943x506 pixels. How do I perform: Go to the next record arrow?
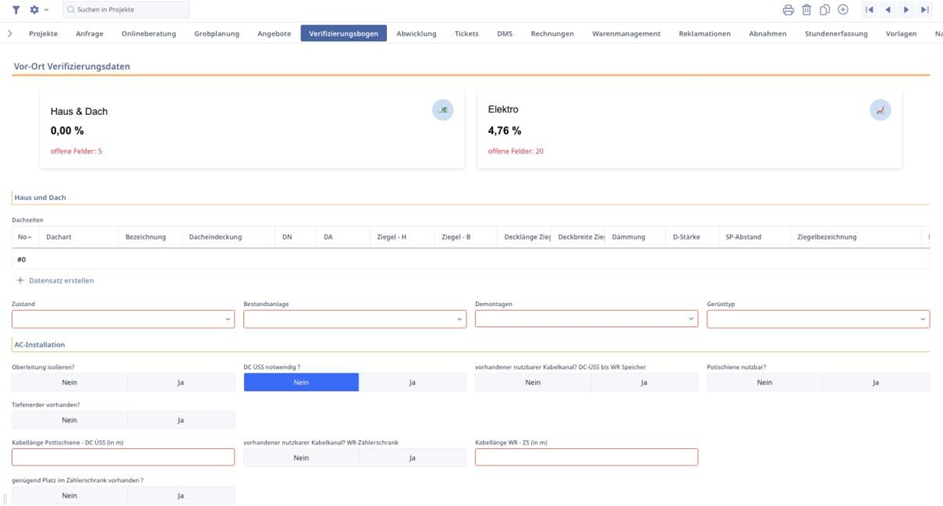[906, 10]
